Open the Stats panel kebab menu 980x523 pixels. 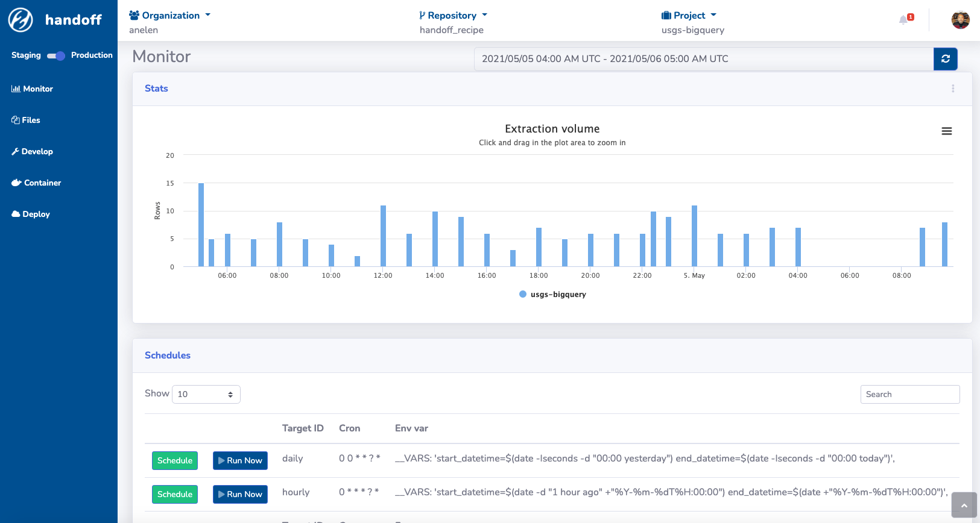tap(953, 89)
